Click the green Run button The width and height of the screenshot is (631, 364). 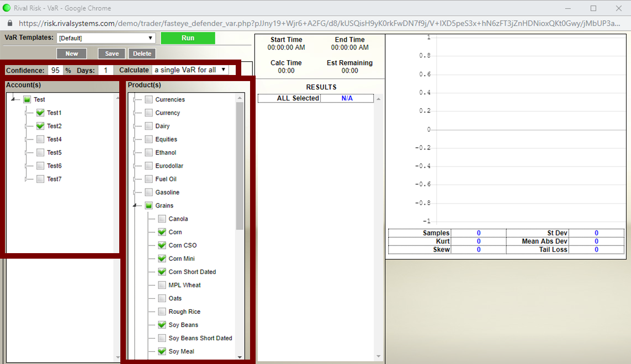click(188, 38)
